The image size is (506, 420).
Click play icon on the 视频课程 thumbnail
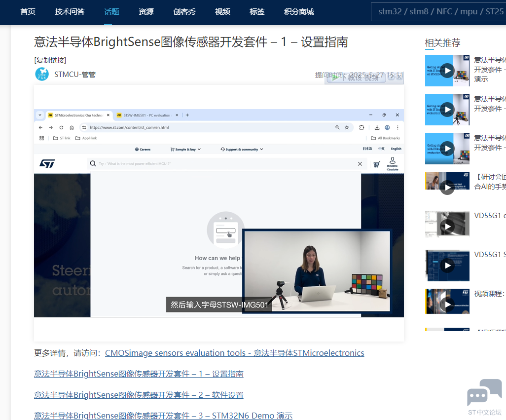pyautogui.click(x=447, y=304)
